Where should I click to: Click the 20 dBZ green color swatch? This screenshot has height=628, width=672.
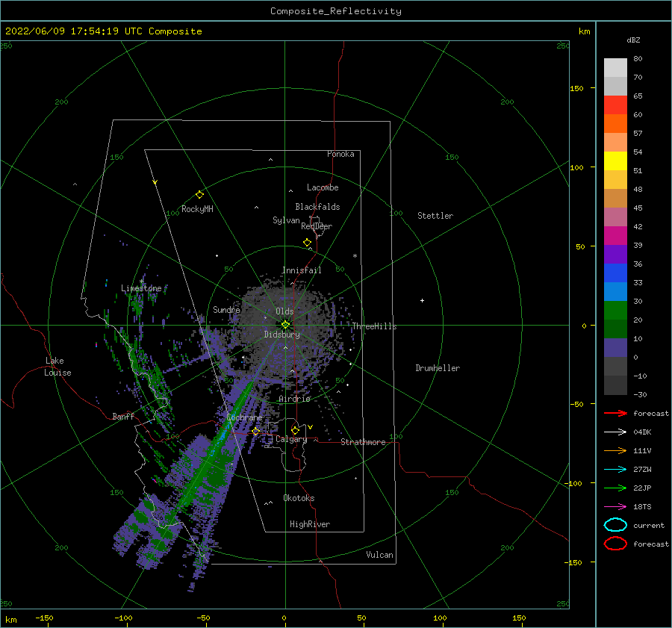click(x=615, y=329)
